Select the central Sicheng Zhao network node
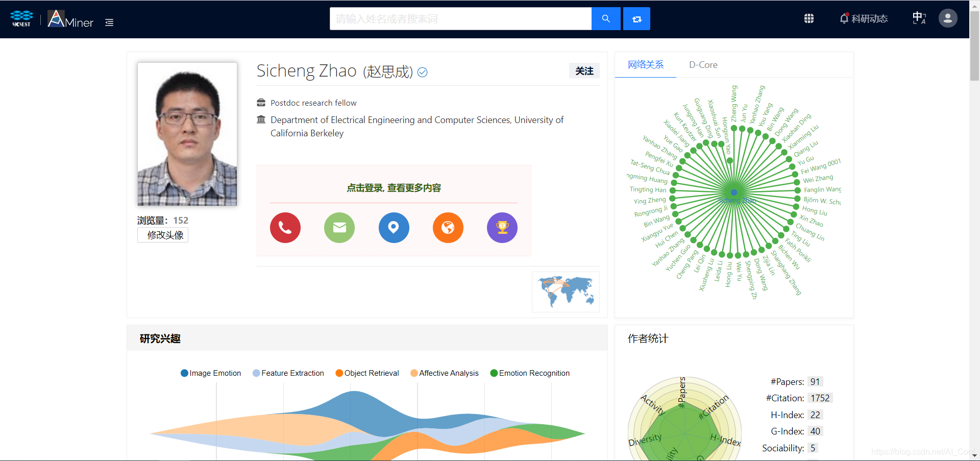980x461 pixels. click(734, 192)
